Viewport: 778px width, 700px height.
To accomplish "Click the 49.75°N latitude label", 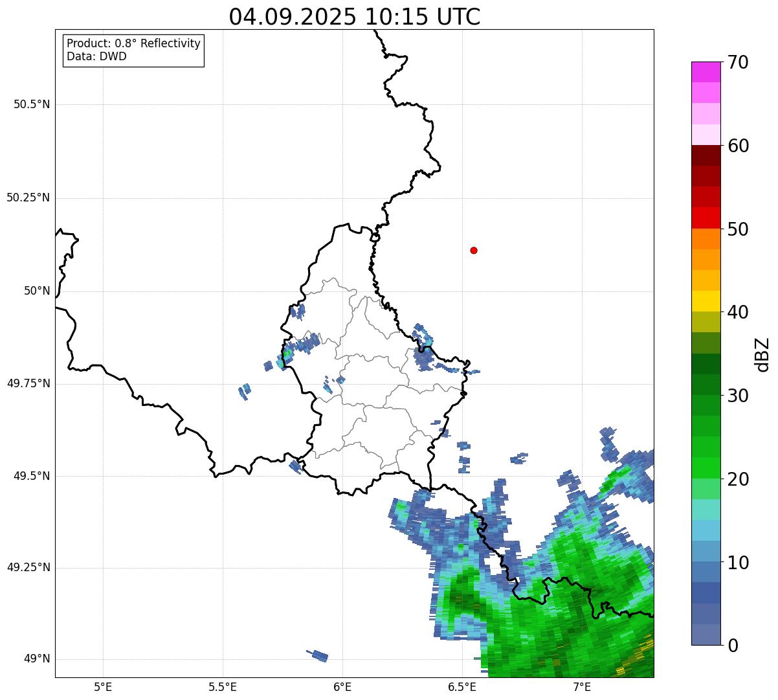I will pyautogui.click(x=28, y=383).
